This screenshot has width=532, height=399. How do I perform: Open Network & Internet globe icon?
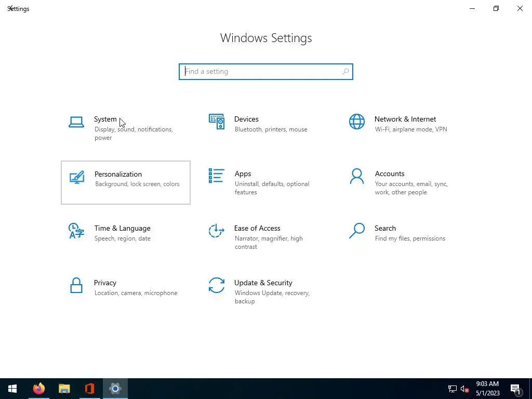pyautogui.click(x=357, y=122)
